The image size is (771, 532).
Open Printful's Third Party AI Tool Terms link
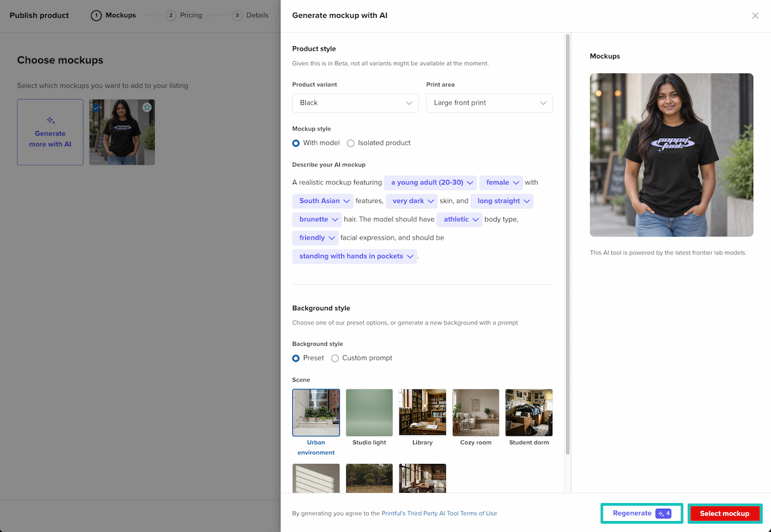click(x=439, y=513)
